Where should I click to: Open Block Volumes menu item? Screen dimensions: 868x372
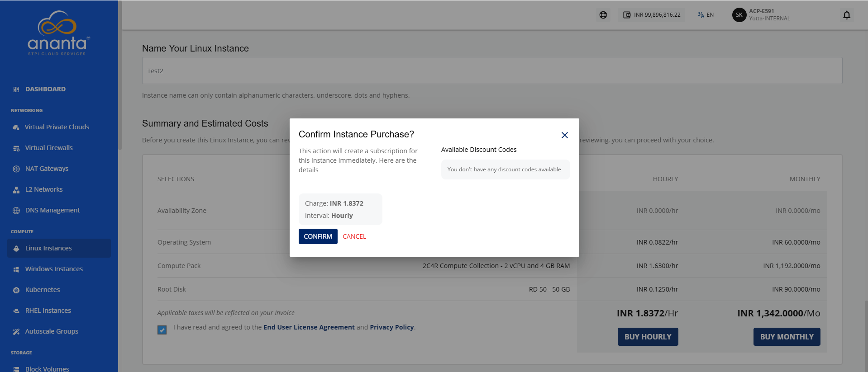pyautogui.click(x=47, y=369)
